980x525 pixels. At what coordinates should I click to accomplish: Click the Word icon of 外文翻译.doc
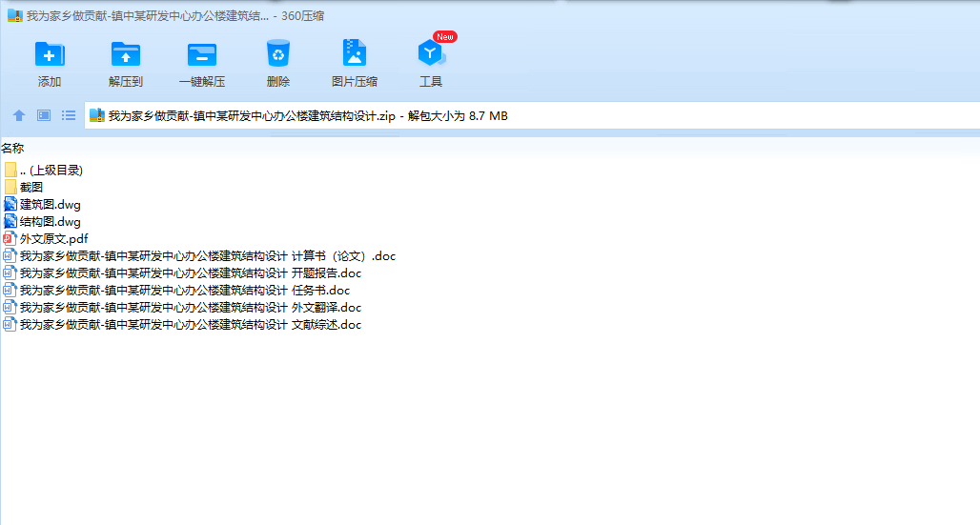point(10,308)
